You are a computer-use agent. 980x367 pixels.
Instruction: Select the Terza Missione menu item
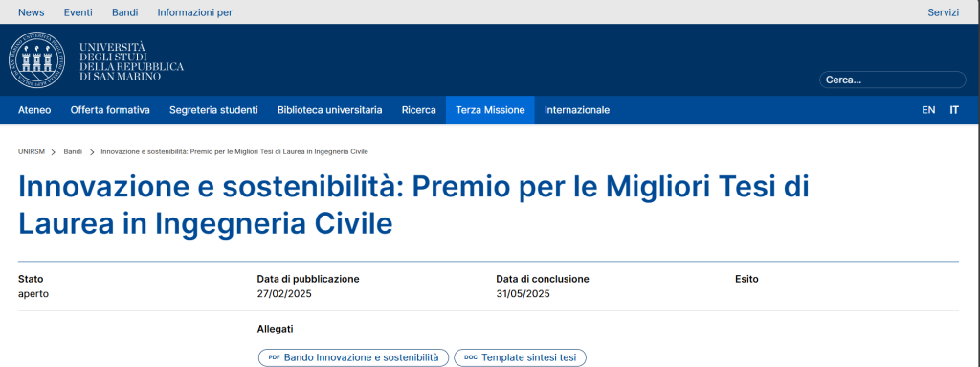point(490,110)
